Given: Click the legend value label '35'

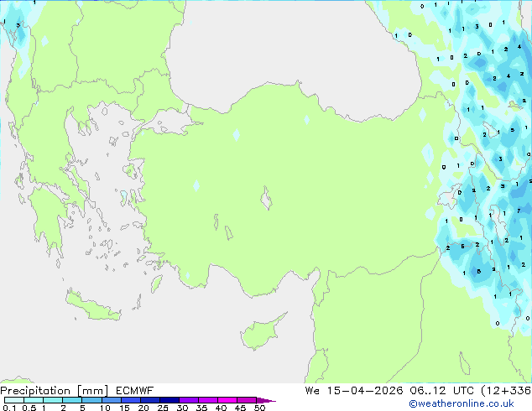Looking at the screenshot, I should 201,408.
